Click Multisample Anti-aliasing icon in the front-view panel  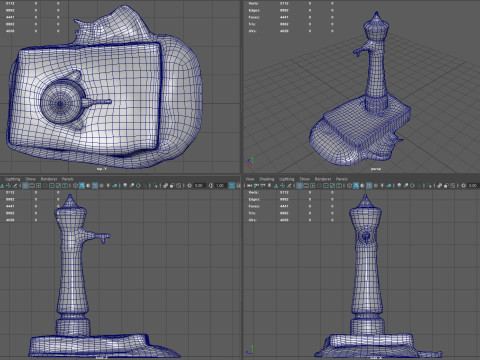pyautogui.click(x=412, y=185)
